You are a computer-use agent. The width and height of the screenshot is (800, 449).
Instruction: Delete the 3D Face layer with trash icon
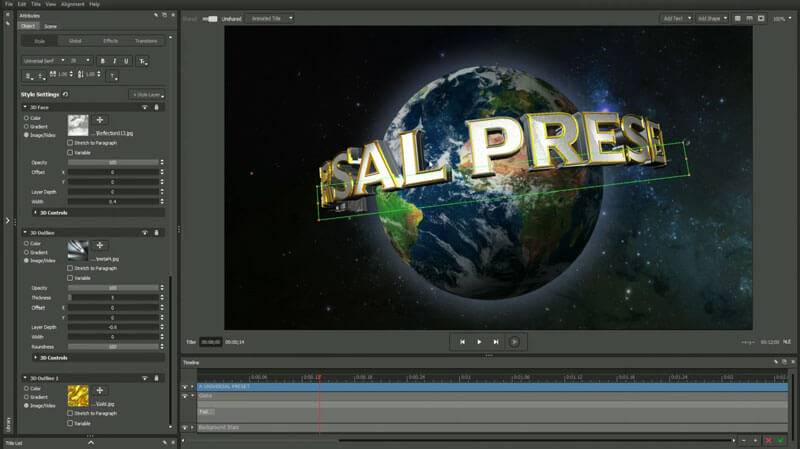tap(156, 107)
